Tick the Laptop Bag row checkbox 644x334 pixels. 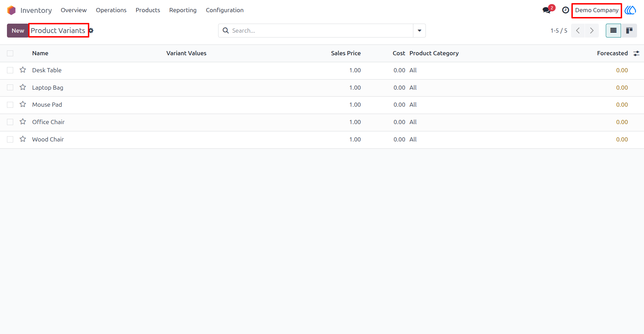point(10,88)
